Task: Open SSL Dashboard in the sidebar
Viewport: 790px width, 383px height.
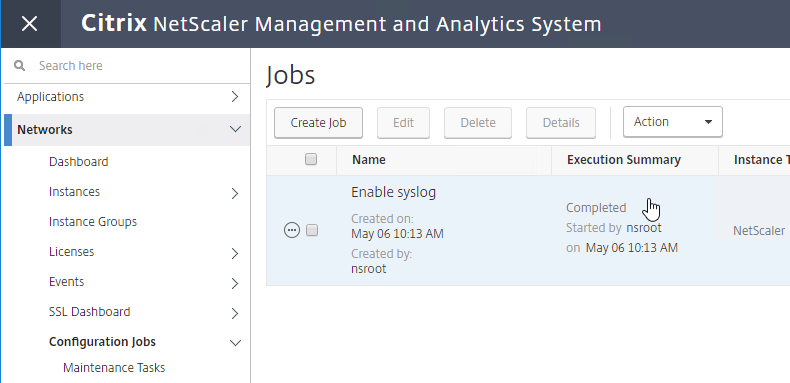Action: (x=90, y=311)
